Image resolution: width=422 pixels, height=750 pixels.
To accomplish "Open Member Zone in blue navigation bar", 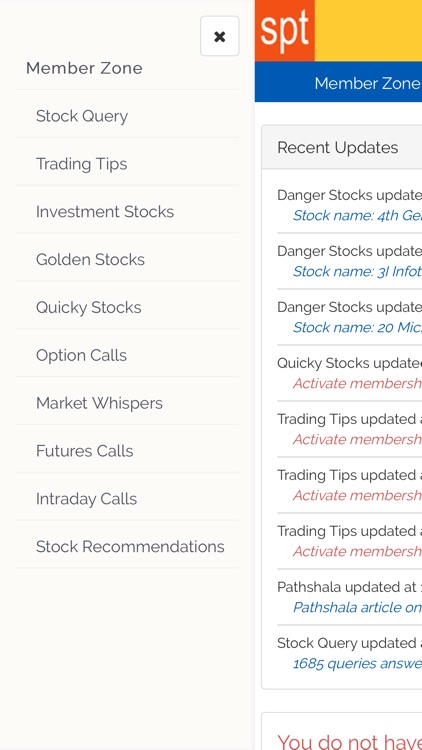I will coord(367,83).
